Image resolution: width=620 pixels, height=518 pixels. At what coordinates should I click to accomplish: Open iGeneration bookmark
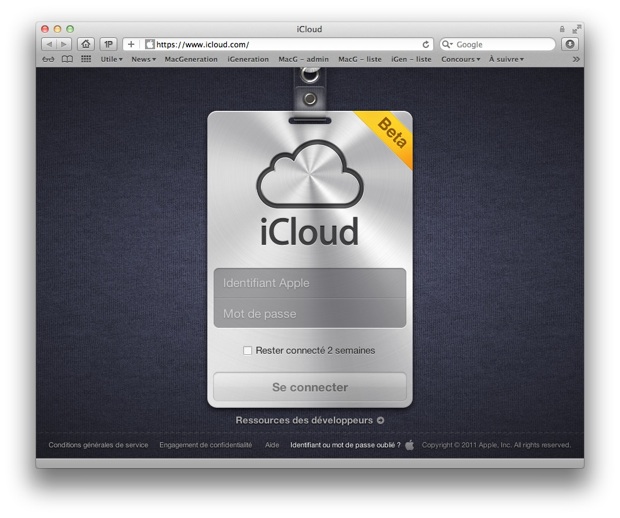pyautogui.click(x=248, y=59)
